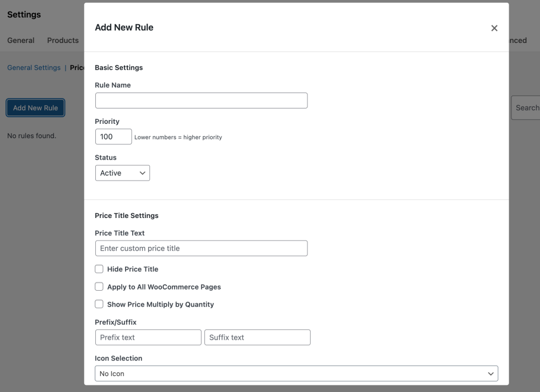Click the Add New Rule dialog title

[x=125, y=28]
